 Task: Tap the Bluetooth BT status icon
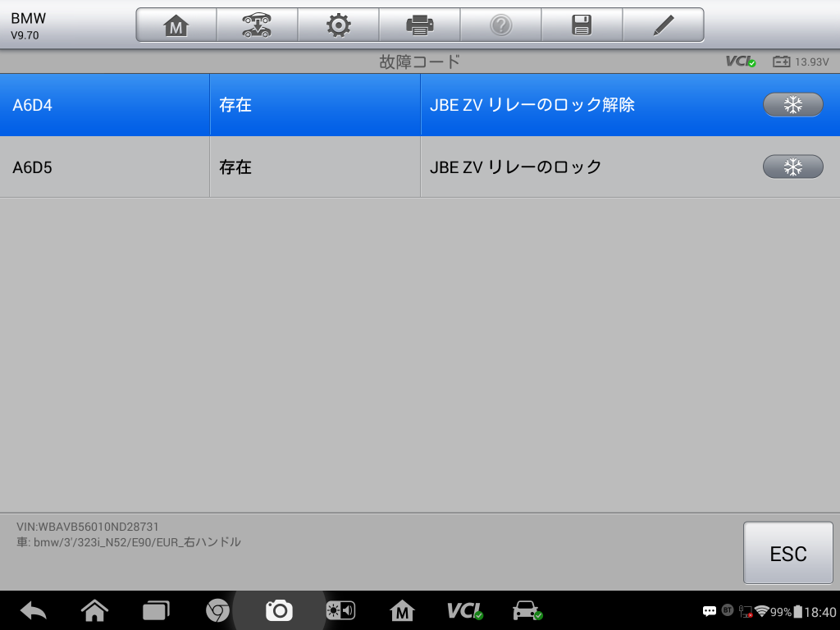tap(728, 610)
